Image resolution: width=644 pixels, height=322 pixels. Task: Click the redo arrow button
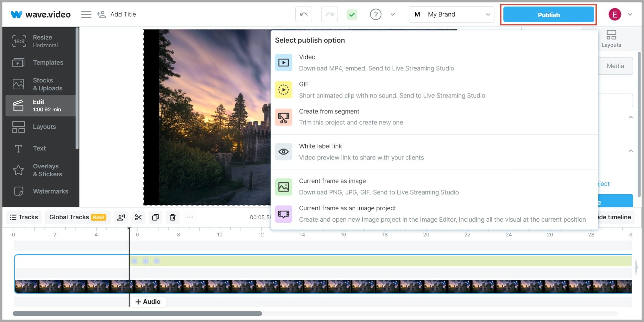(329, 14)
